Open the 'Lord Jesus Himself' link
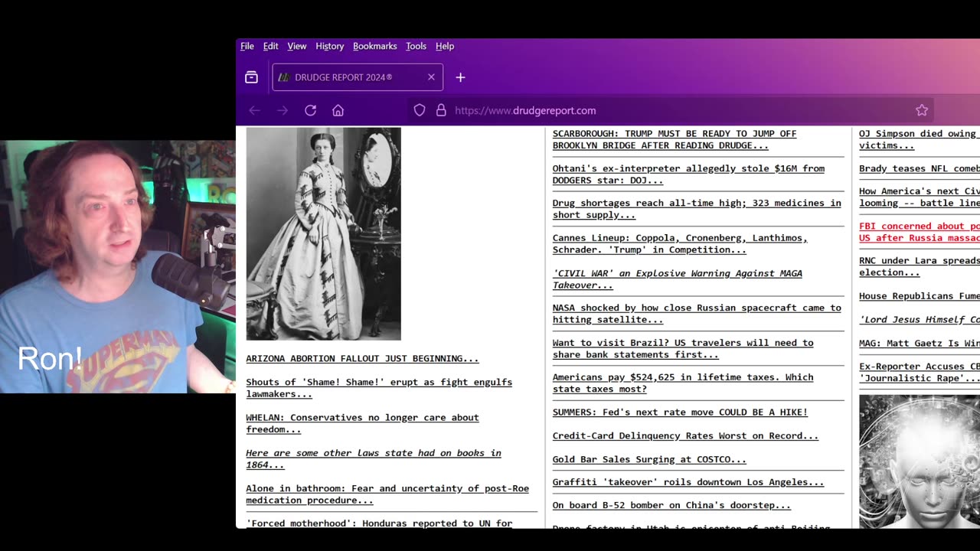The image size is (980, 551). pos(919,320)
